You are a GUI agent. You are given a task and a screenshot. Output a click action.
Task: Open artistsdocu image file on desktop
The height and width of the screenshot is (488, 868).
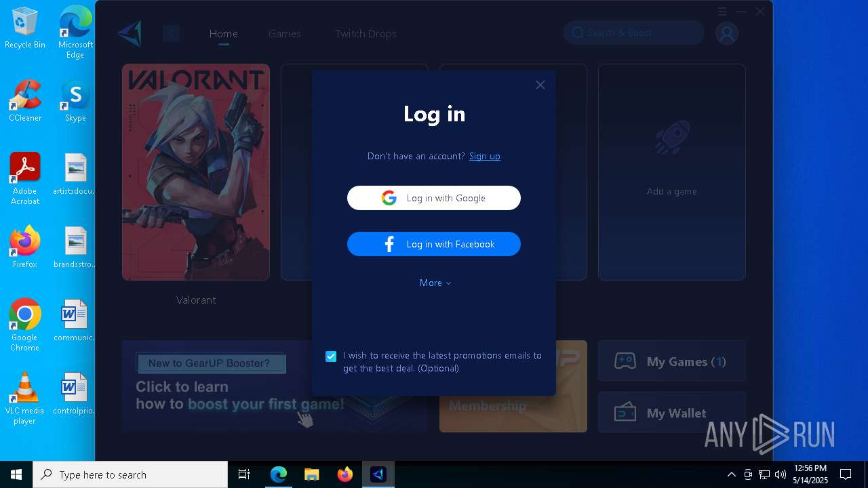point(75,174)
